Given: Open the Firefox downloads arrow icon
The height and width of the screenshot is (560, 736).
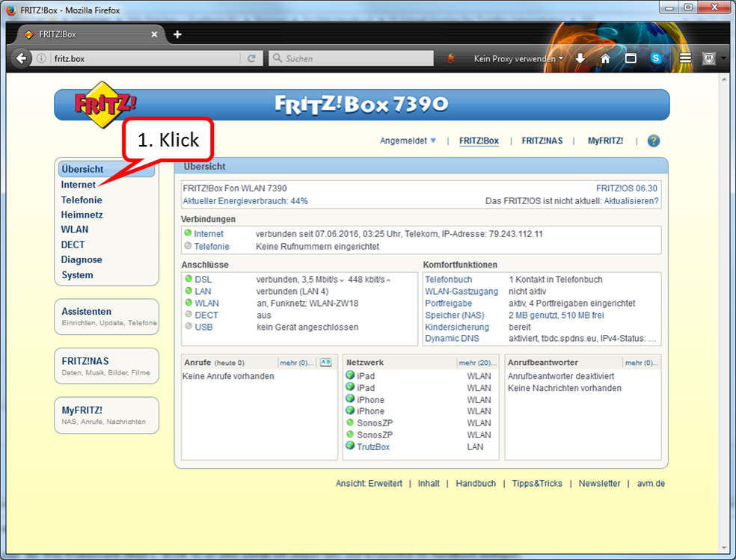Looking at the screenshot, I should (580, 58).
